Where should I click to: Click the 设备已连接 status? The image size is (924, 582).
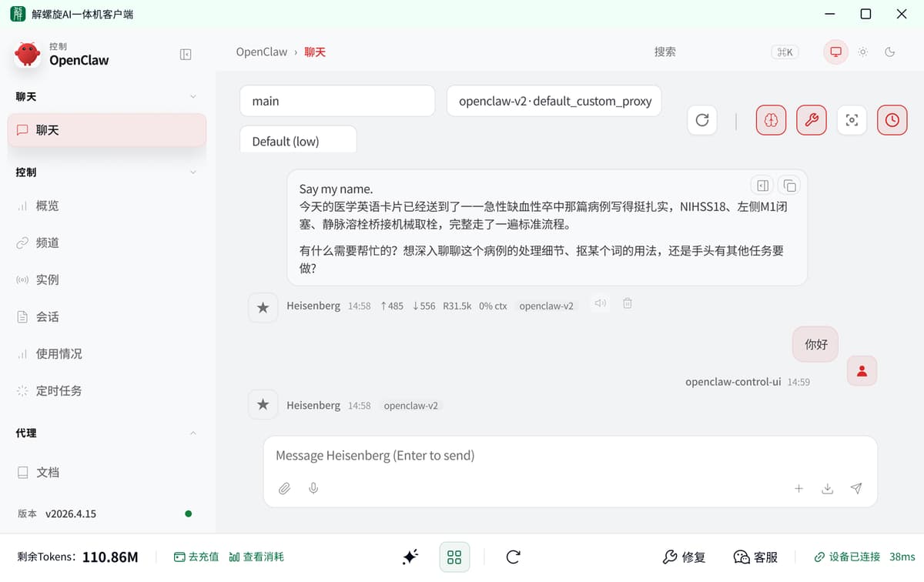click(847, 557)
